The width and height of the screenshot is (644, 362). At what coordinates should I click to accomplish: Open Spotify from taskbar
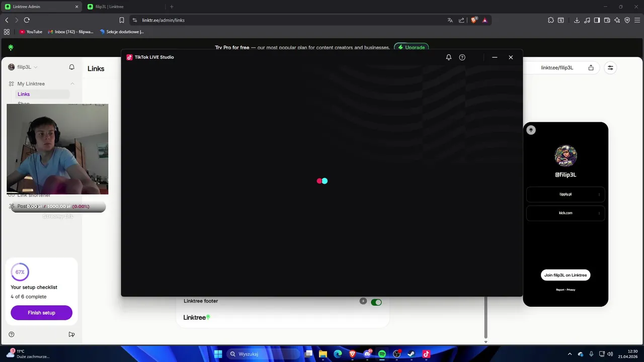coord(382,354)
